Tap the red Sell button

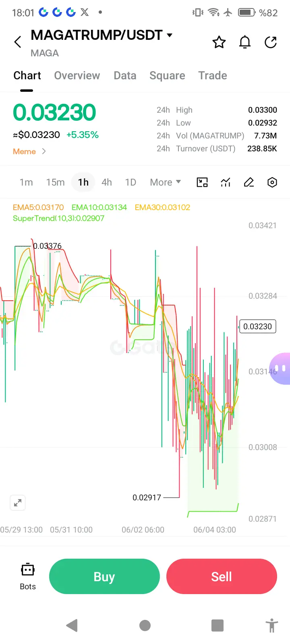[x=222, y=576]
